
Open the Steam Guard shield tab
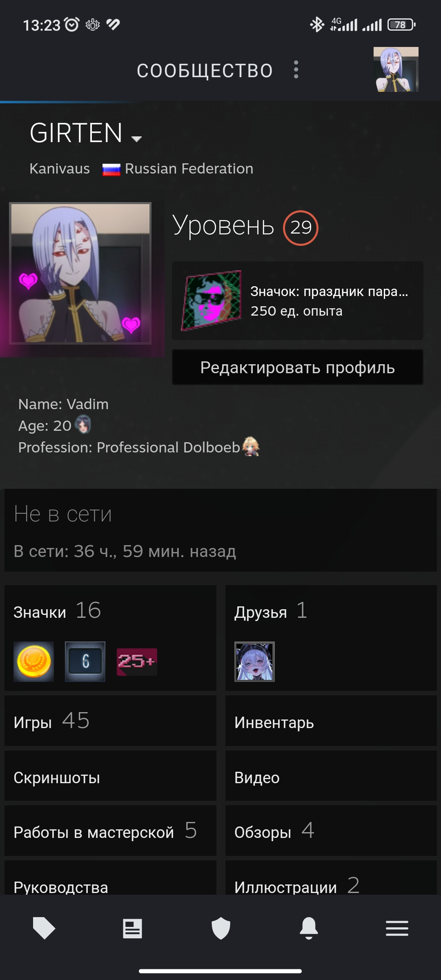(221, 928)
